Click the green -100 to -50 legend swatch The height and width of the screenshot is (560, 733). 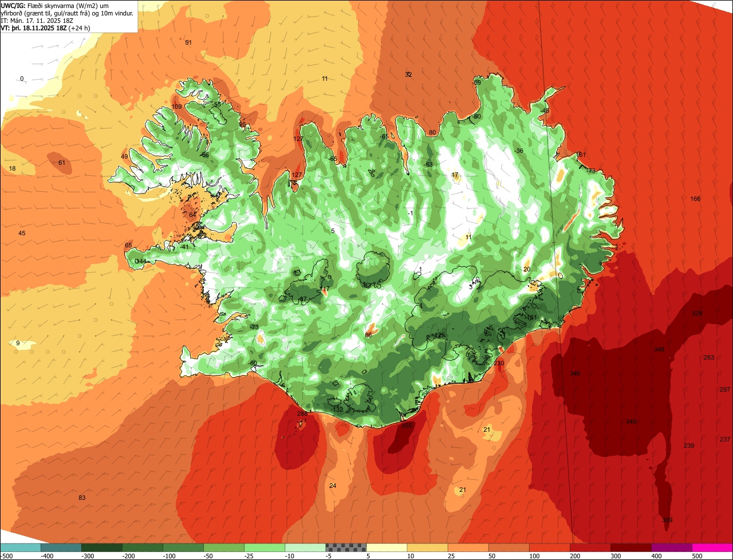coord(183,547)
